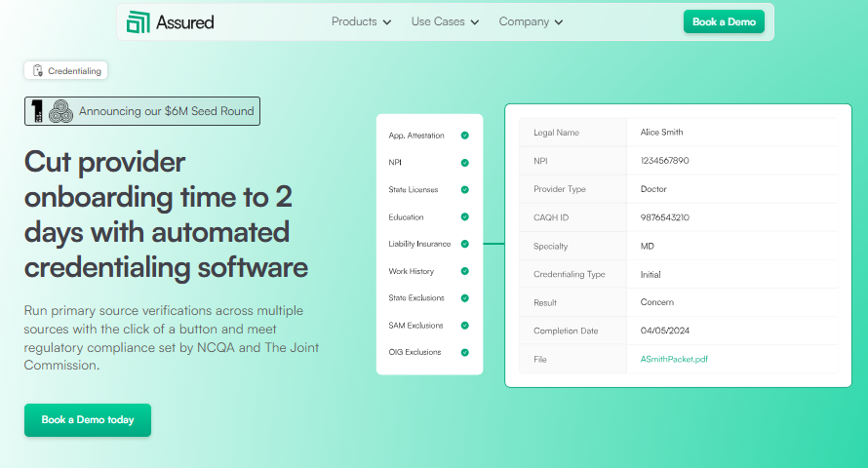Click the Specialty value MD
The image size is (868, 468).
pyautogui.click(x=647, y=246)
